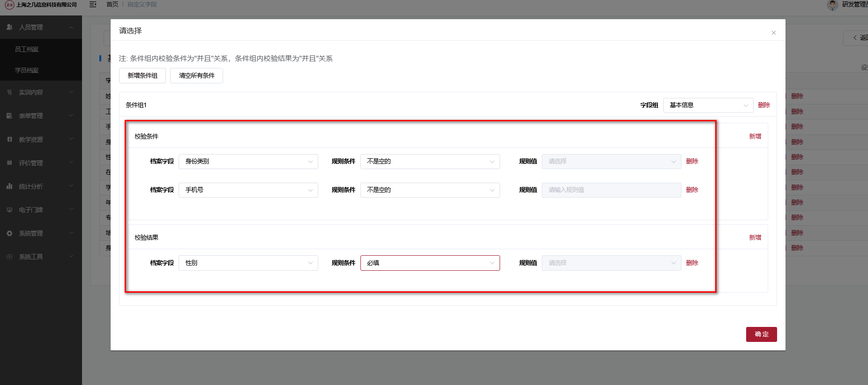
Task: Click the 教学资源 sidebar icon
Action: tap(9, 139)
